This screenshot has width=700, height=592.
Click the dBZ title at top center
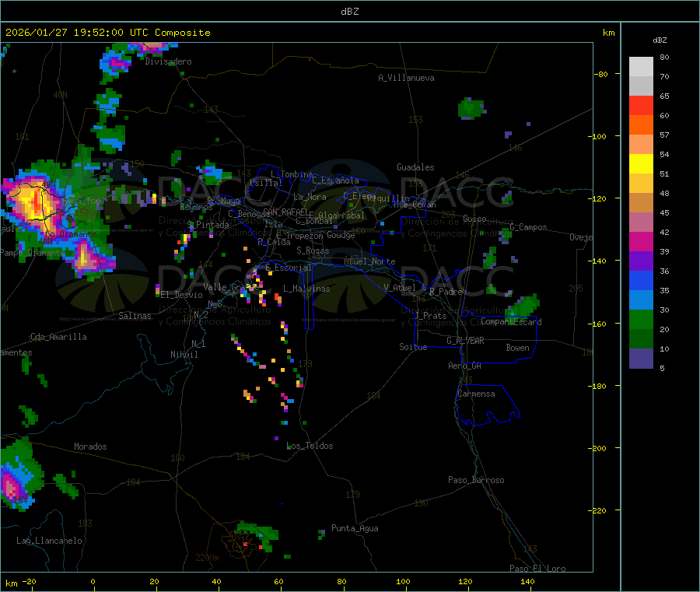349,12
